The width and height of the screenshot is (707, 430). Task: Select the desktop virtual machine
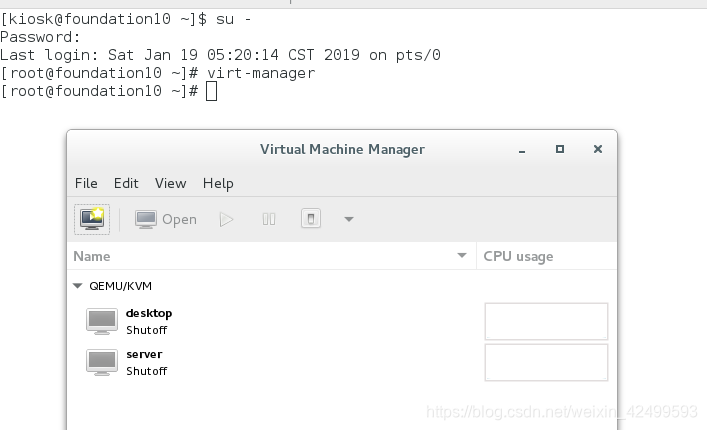pos(342,321)
